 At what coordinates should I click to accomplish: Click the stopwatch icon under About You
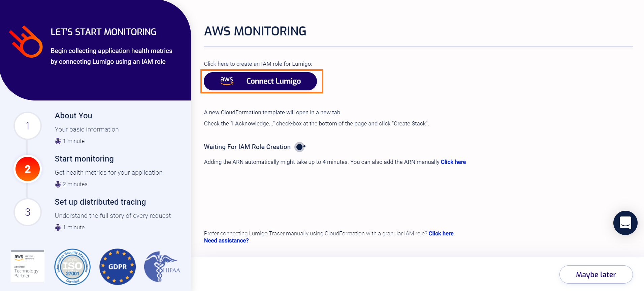point(58,141)
